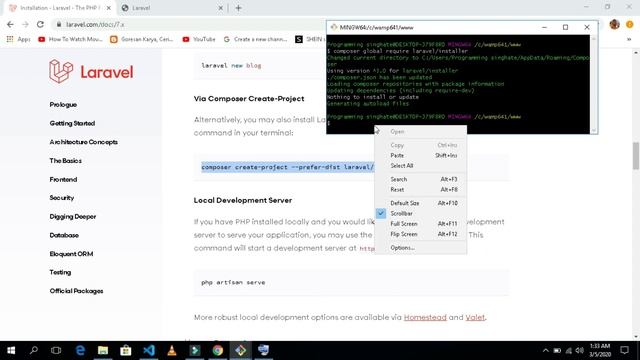Open the YouTube bookmark
The height and width of the screenshot is (360, 640).
click(199, 39)
